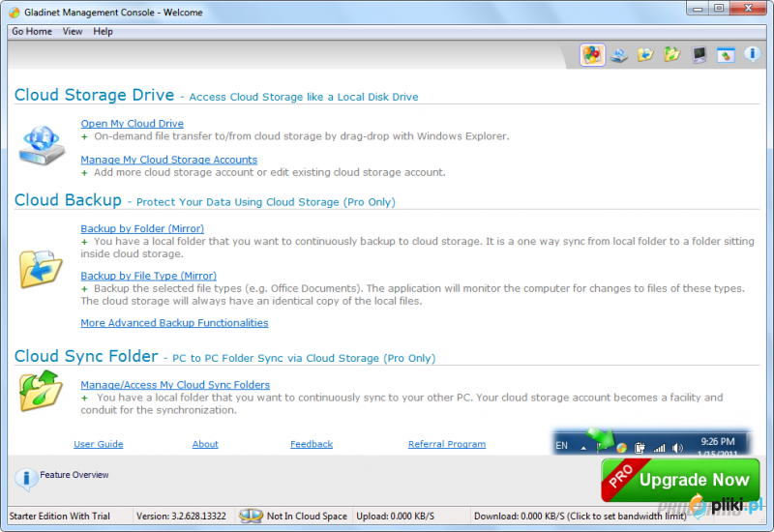Click the Download bandwidth limit status entry
The image size is (774, 532).
tap(580, 516)
